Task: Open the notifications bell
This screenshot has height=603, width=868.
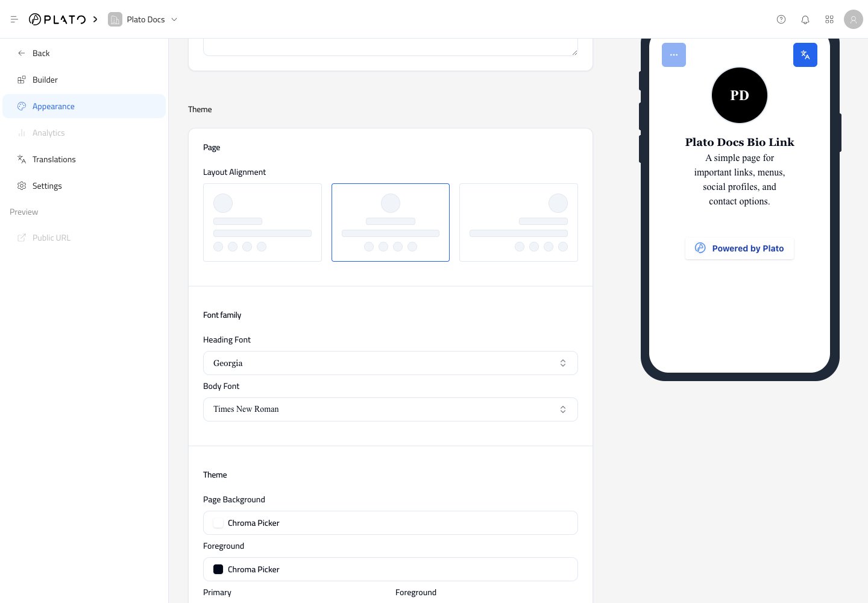Action: tap(805, 19)
